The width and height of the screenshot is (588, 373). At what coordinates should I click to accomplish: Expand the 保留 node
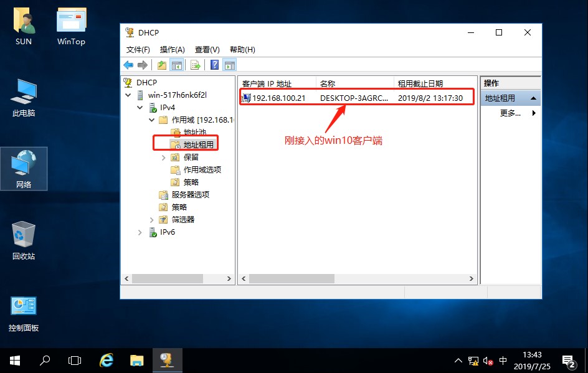pyautogui.click(x=163, y=158)
